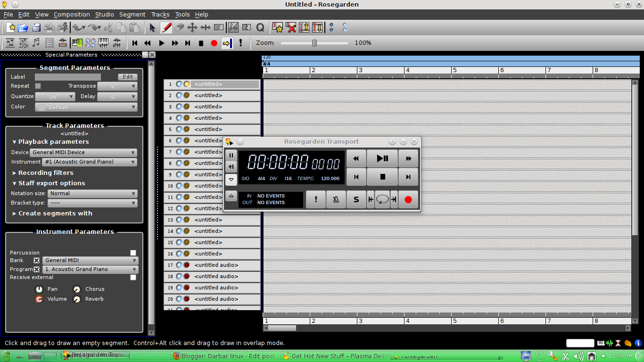Screen dimensions: 644x362
Task: Expand the Recording filters section
Action: click(42, 173)
